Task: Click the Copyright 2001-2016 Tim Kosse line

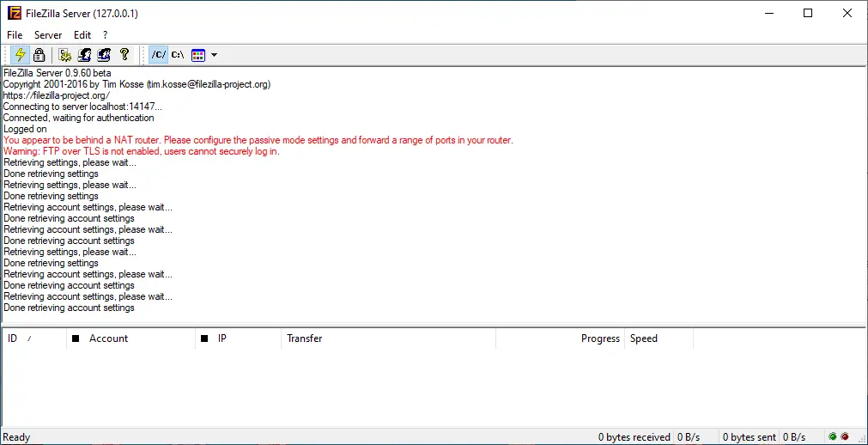Action: pos(137,84)
